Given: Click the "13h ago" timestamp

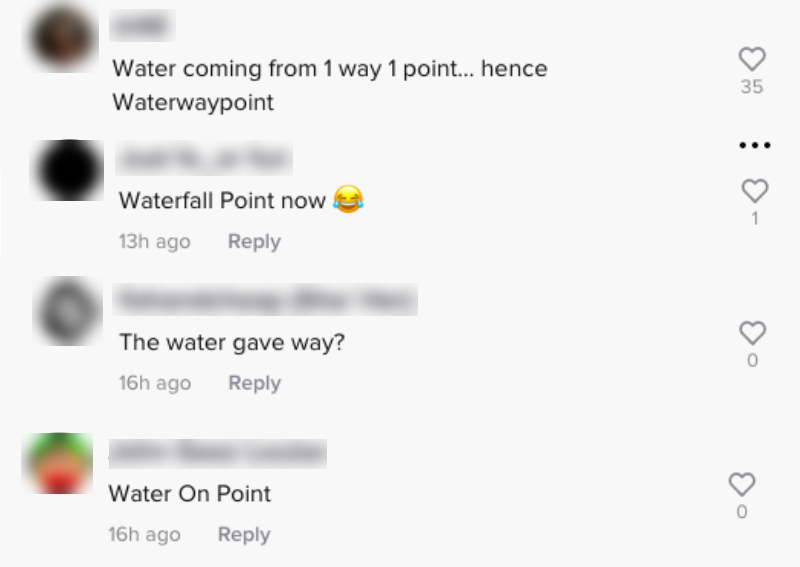Looking at the screenshot, I should pos(154,242).
